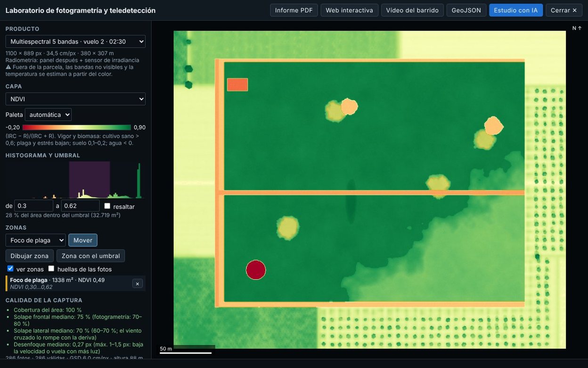Viewport: 588px width, 368px height.
Task: Click the N north arrow indicator
Action: click(577, 28)
